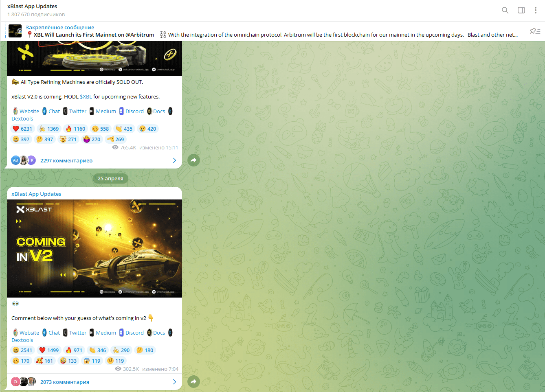Open Medium link in the V2 guess post
This screenshot has width=545, height=392.
[x=106, y=333]
